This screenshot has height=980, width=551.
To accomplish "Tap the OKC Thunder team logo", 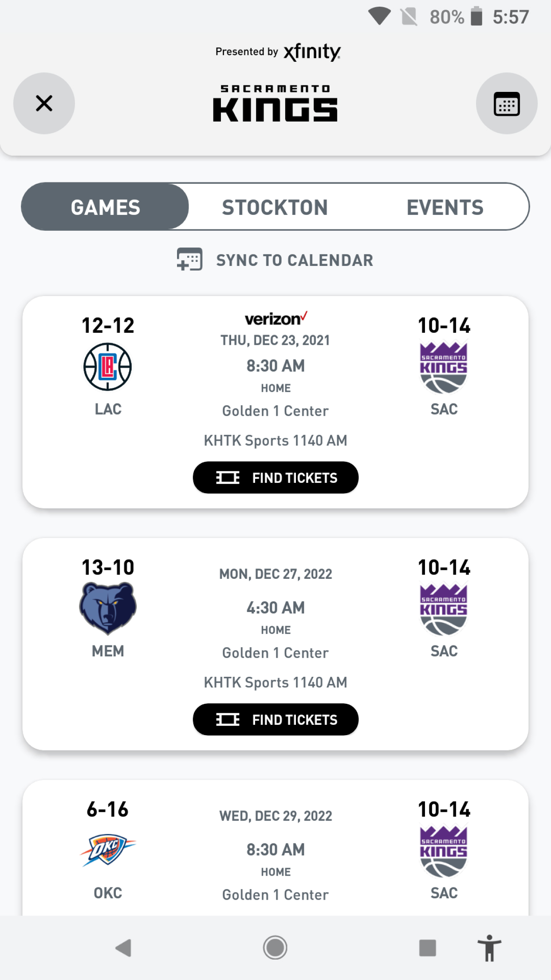I will click(x=108, y=849).
